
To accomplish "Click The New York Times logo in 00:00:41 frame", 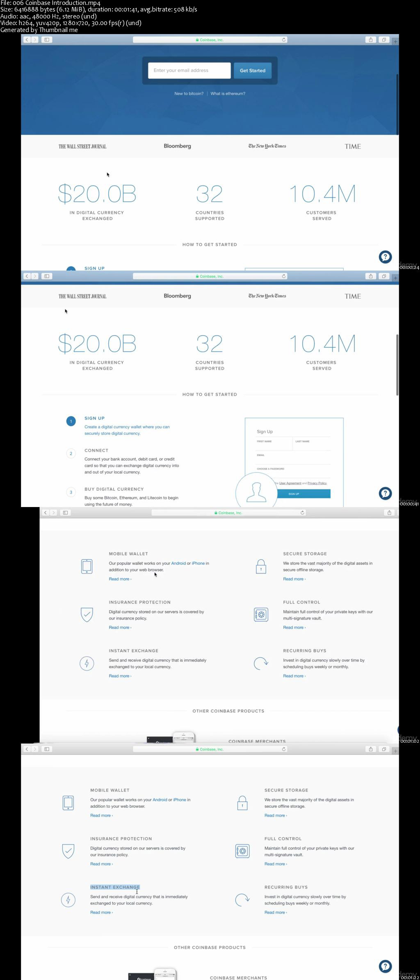I will (x=267, y=296).
